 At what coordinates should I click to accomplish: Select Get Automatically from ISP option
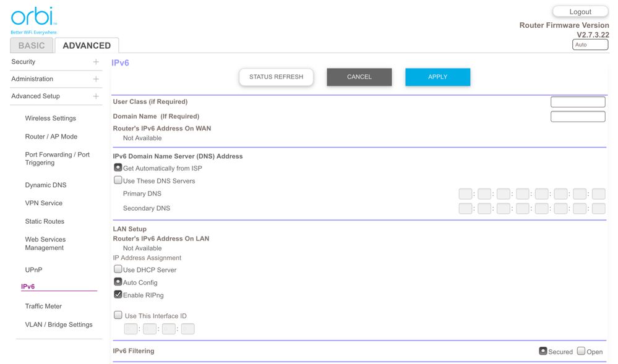(x=118, y=167)
